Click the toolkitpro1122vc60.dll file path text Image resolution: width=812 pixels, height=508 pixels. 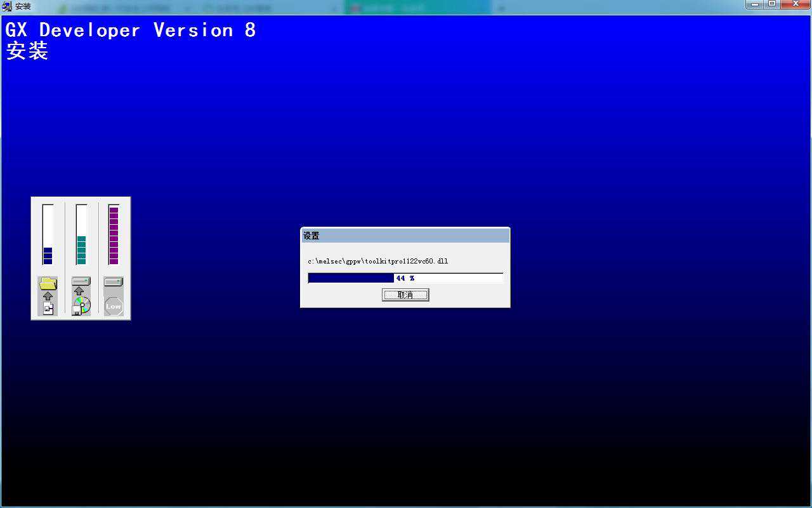point(378,261)
